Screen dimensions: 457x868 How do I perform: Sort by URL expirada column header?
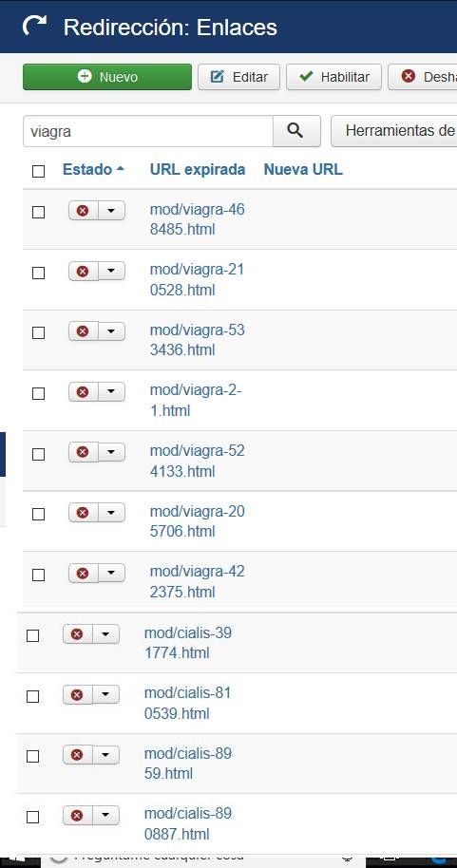click(x=198, y=169)
